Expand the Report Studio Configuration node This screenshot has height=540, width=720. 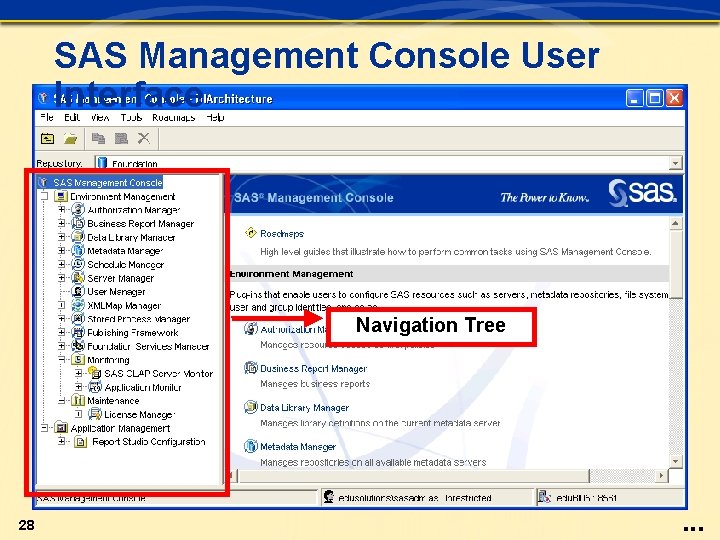62,442
